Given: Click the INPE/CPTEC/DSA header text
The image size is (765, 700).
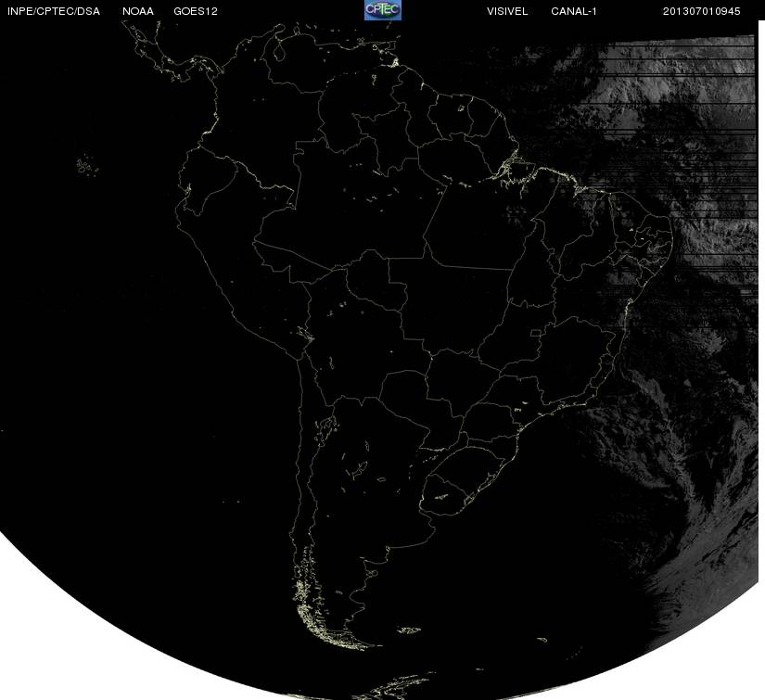Looking at the screenshot, I should 54,11.
